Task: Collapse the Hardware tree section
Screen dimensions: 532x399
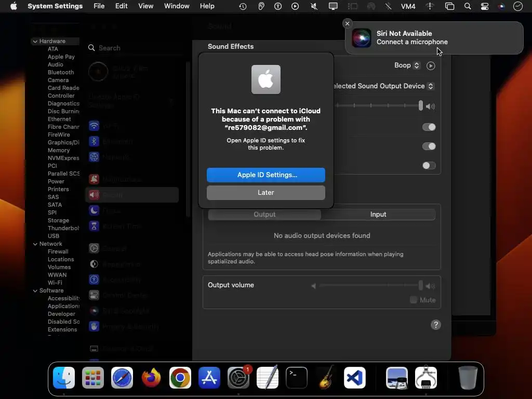Action: coord(35,42)
